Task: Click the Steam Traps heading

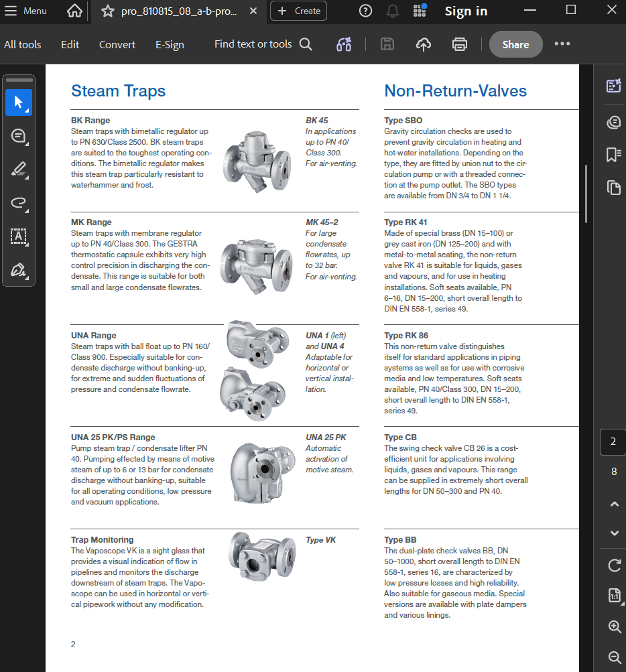Action: 119,91
